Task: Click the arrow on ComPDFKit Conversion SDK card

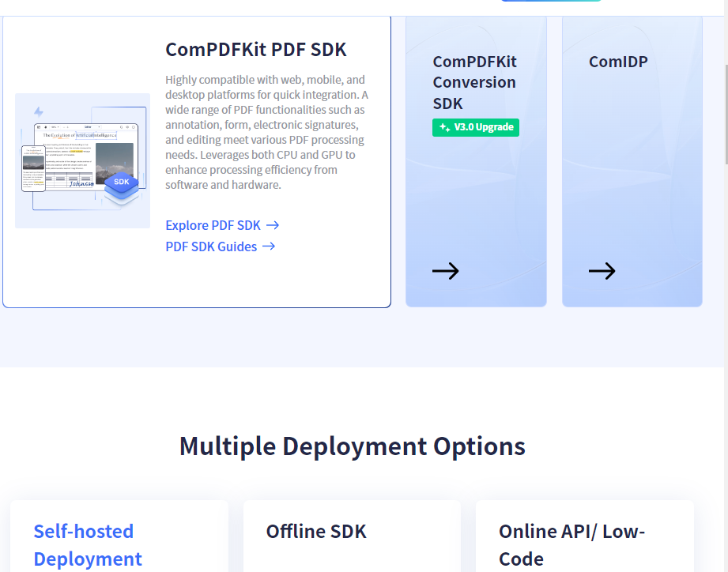Action: (x=446, y=271)
